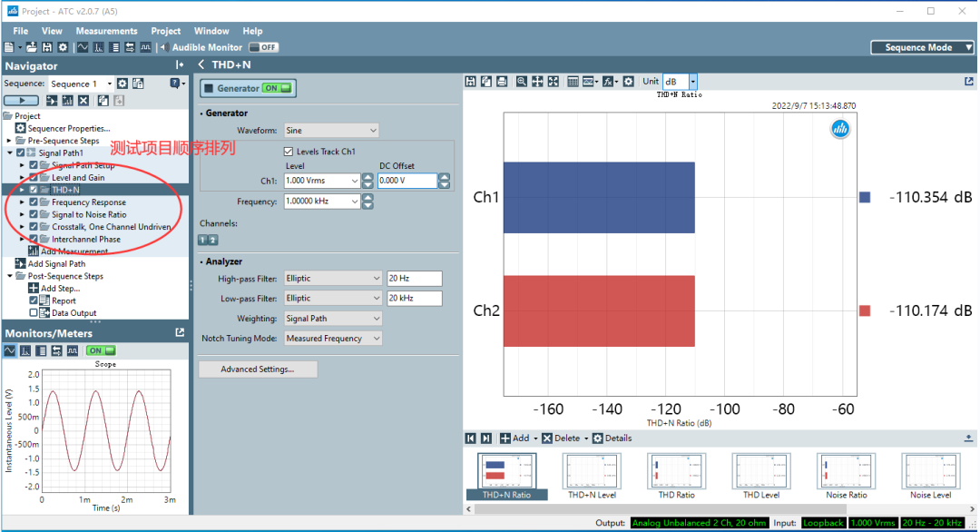Viewport: 980px width, 532px height.
Task: Uncheck Signal to Noise Ratio checkbox
Action: (x=34, y=214)
